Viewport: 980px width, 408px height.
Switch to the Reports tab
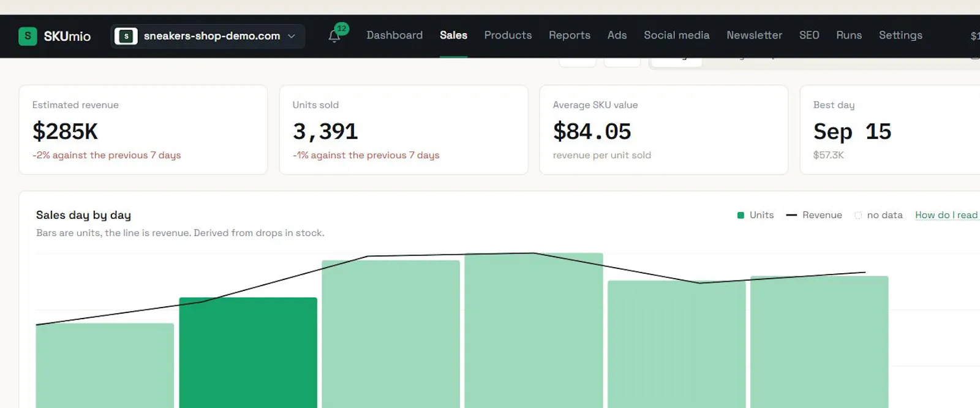570,36
